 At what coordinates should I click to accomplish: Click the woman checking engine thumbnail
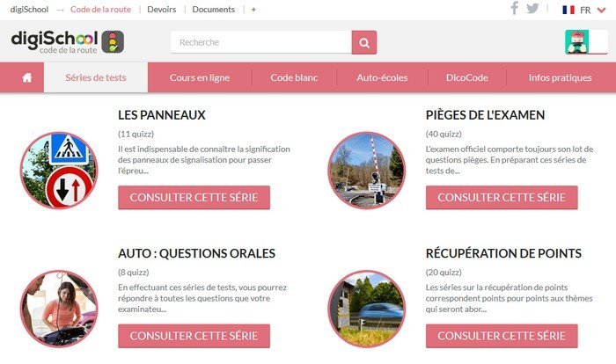(59, 309)
